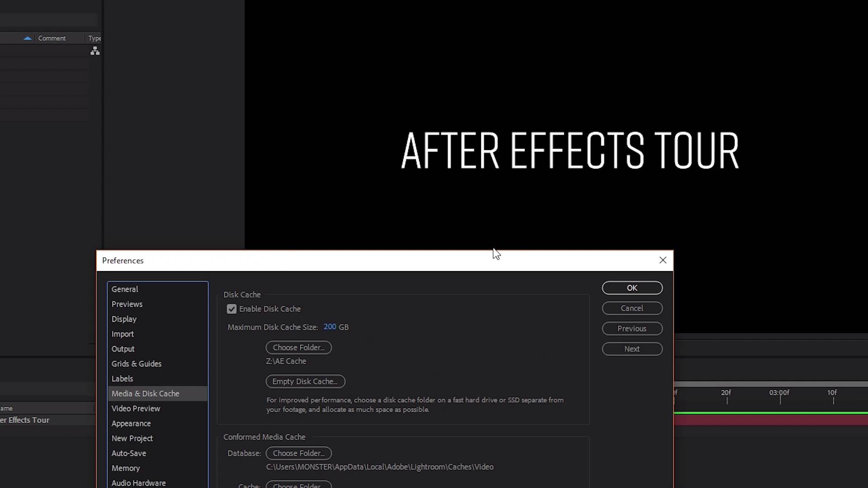868x488 pixels.
Task: Click the Empty Disk Cache button
Action: click(305, 381)
